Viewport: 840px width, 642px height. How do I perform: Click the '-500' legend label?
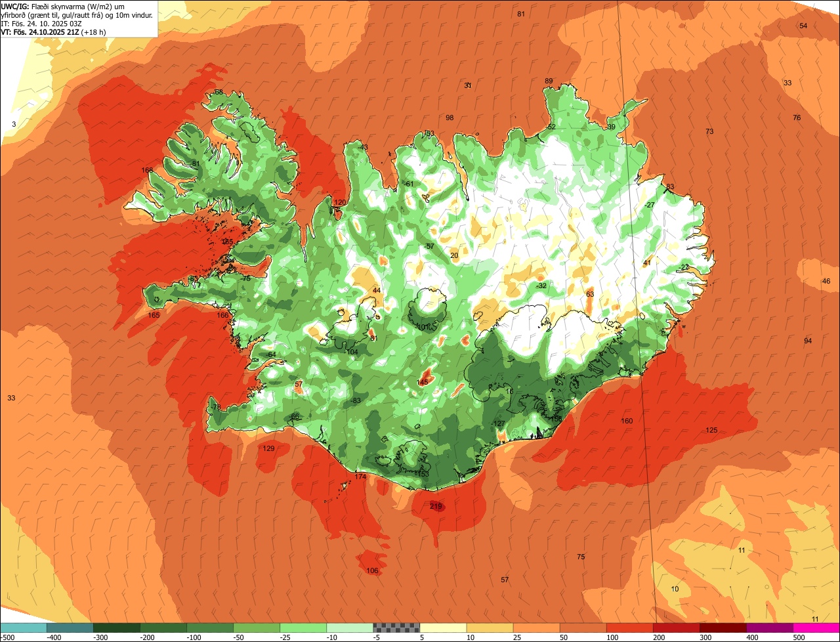(x=8, y=637)
